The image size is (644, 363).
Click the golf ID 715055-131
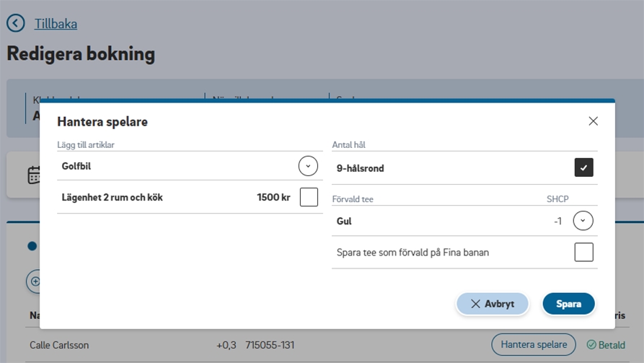(x=269, y=345)
